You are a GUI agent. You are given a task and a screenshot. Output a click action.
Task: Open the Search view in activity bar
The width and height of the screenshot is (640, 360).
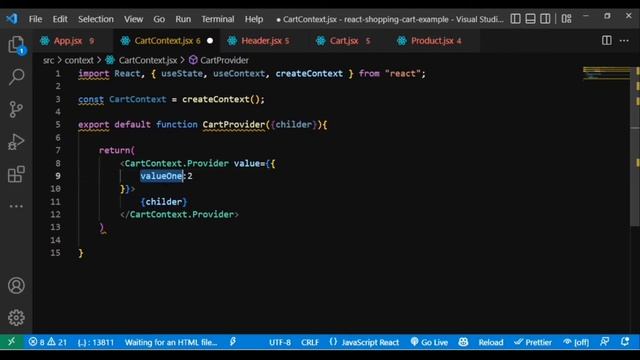[x=16, y=77]
